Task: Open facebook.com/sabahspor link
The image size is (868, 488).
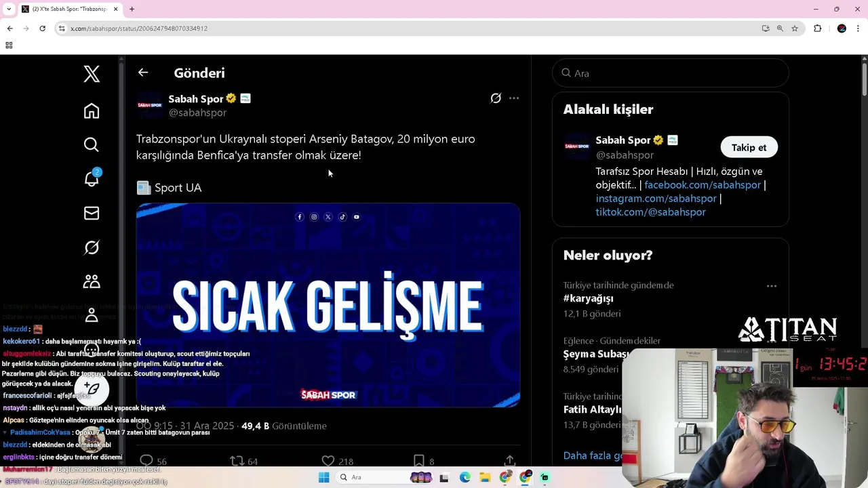Action: pyautogui.click(x=703, y=185)
